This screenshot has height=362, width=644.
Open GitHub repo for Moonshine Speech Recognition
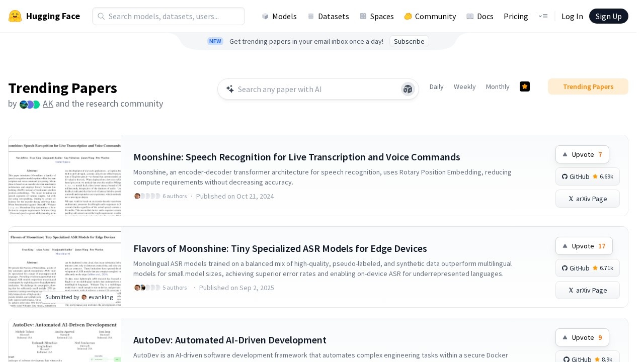point(587,176)
